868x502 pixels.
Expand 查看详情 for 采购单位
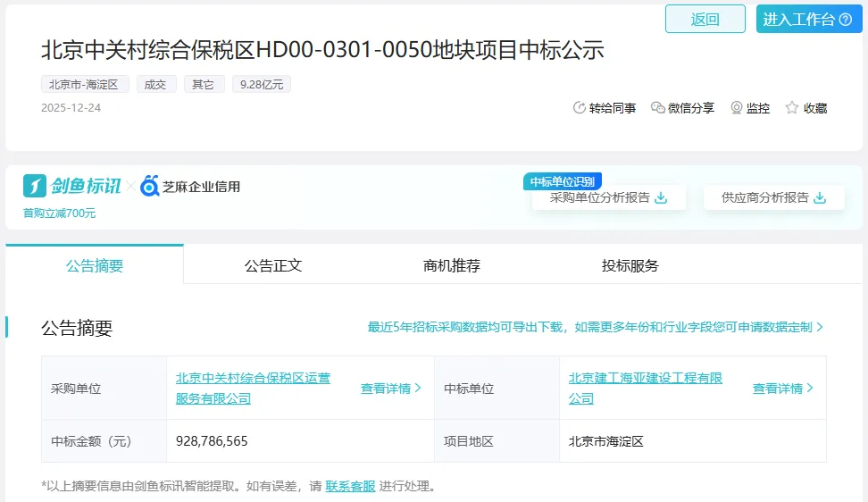tap(390, 389)
